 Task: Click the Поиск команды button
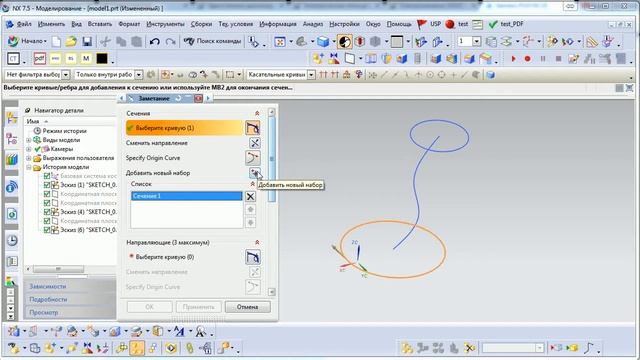212,41
